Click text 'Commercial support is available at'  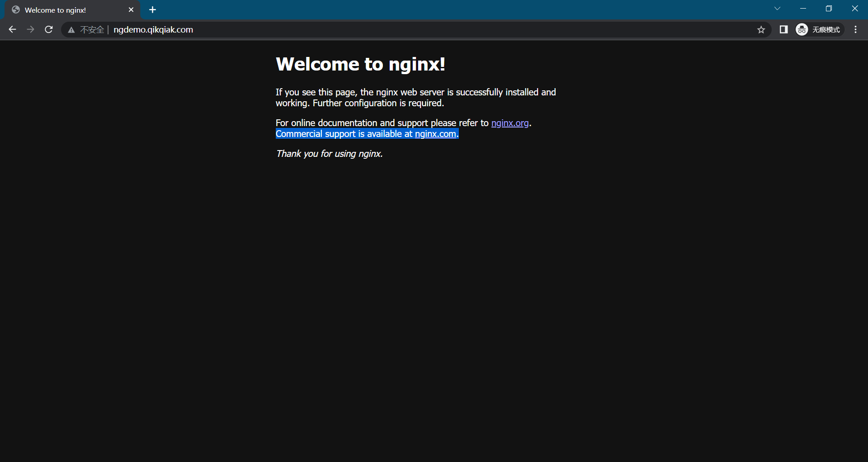344,134
